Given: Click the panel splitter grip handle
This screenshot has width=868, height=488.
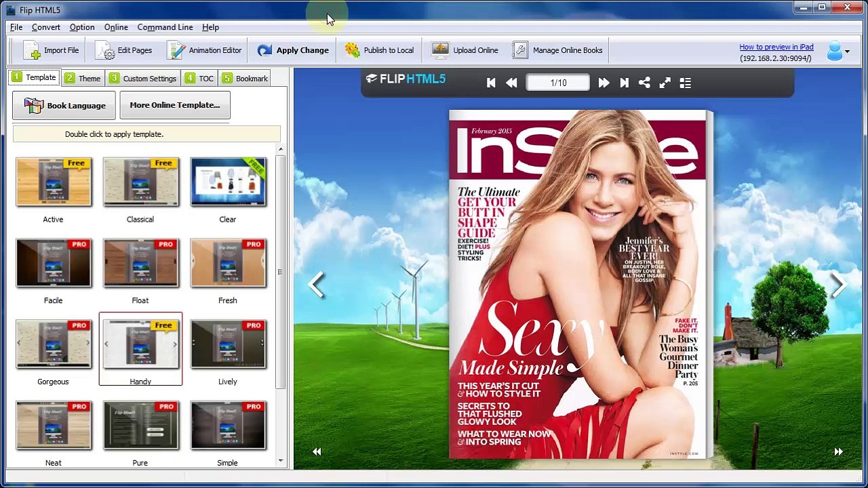Looking at the screenshot, I should pos(279,272).
